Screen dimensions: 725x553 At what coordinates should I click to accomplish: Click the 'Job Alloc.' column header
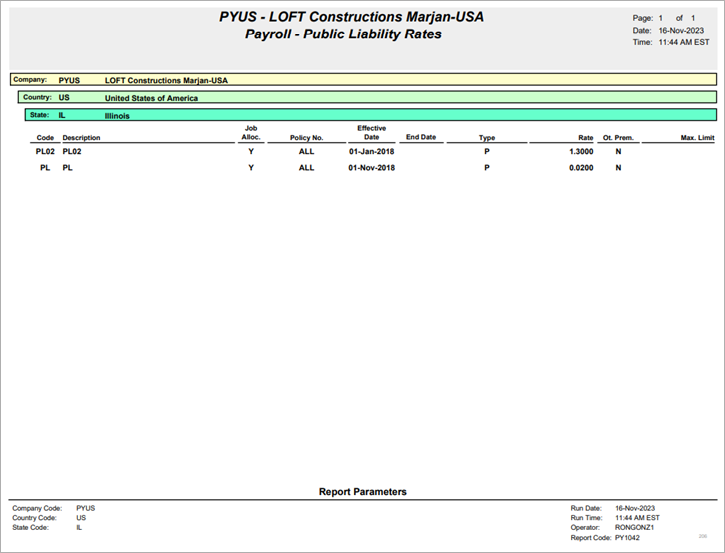[251, 133]
